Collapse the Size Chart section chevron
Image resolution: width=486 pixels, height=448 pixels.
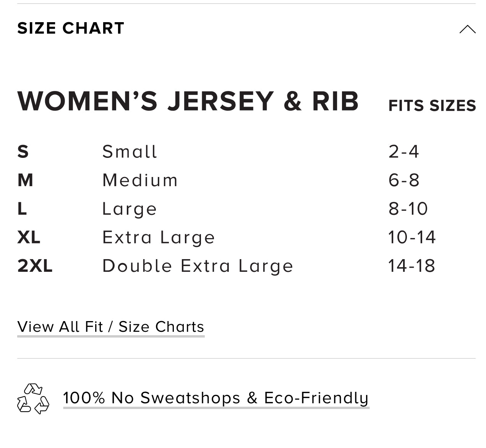467,29
